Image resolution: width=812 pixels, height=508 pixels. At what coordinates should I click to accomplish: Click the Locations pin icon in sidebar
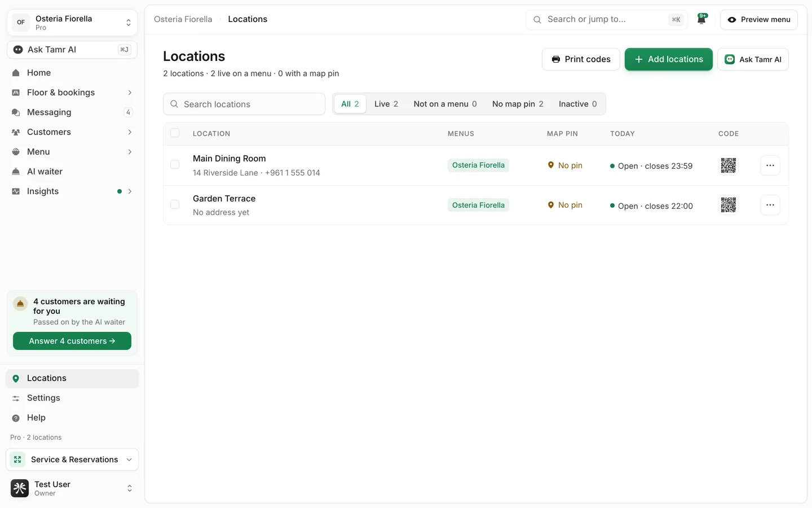pos(16,379)
